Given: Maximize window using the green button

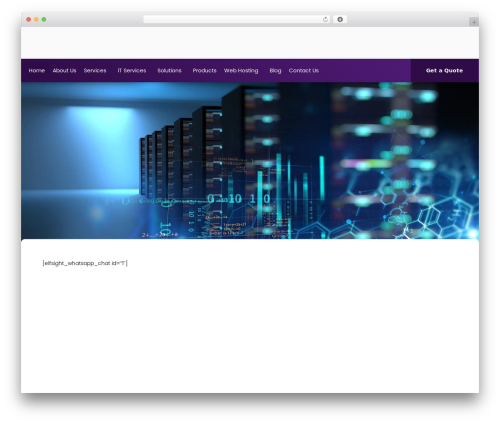Looking at the screenshot, I should point(44,19).
